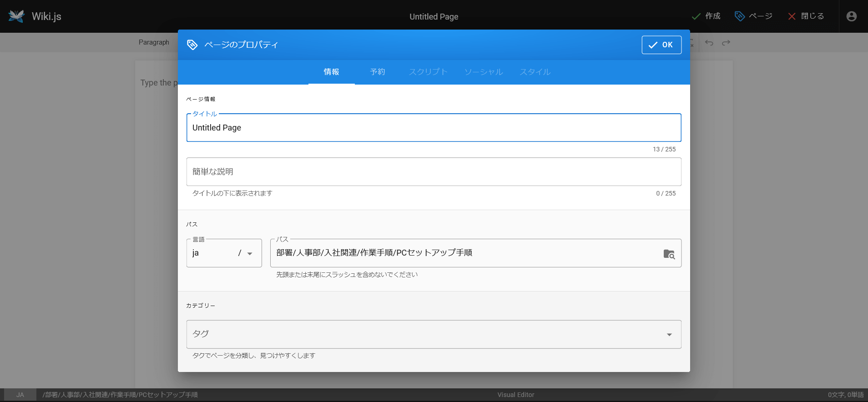Click the tag icon in the dialog header
Image resolution: width=868 pixels, height=402 pixels.
[192, 45]
